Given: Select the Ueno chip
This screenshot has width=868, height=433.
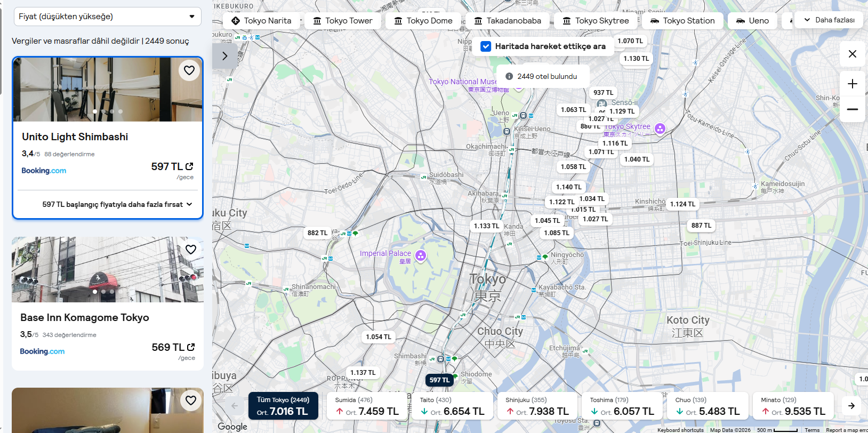Looking at the screenshot, I should point(752,21).
